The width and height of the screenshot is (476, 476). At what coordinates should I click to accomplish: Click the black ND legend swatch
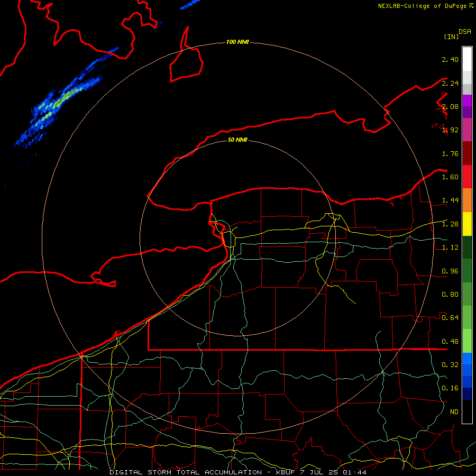click(x=467, y=411)
